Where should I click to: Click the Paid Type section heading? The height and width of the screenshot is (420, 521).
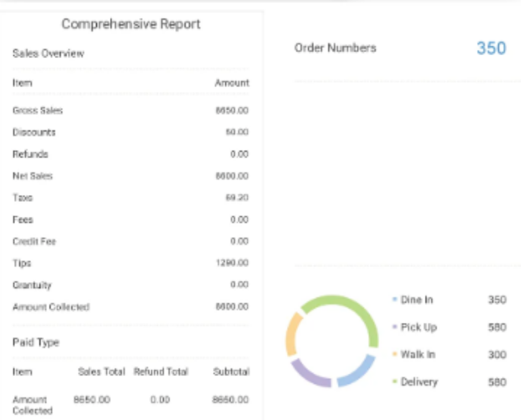pos(36,342)
